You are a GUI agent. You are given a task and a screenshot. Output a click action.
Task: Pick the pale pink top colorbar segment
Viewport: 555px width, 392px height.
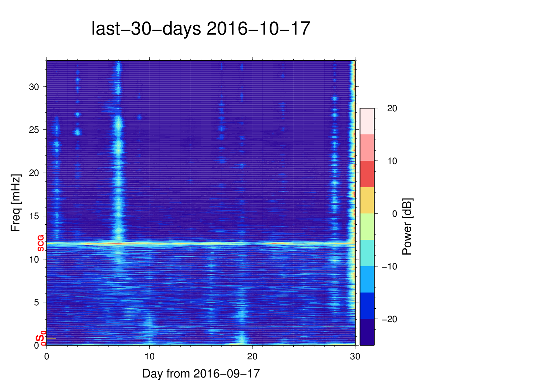[367, 121]
